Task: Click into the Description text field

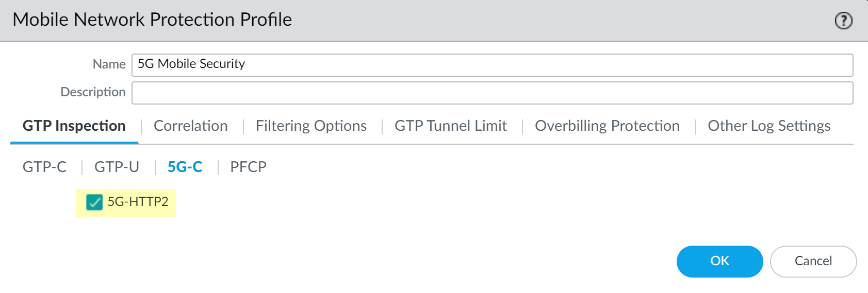Action: click(492, 93)
